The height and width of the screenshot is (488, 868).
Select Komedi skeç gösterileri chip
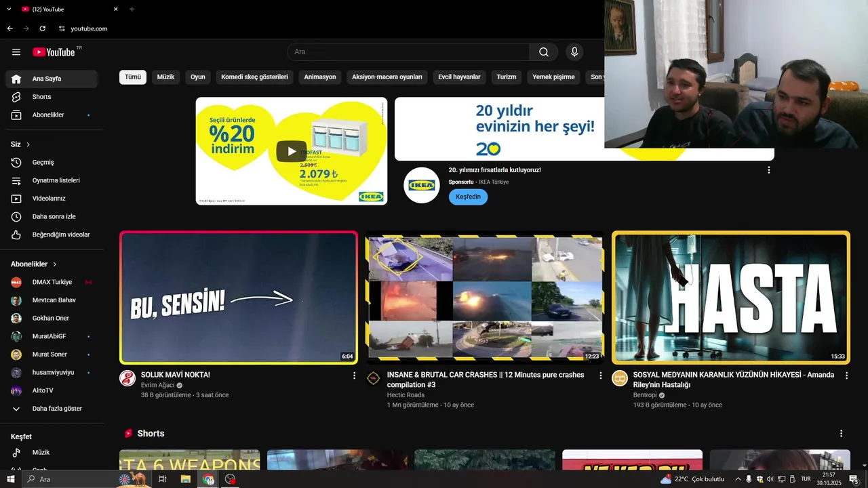tap(254, 77)
